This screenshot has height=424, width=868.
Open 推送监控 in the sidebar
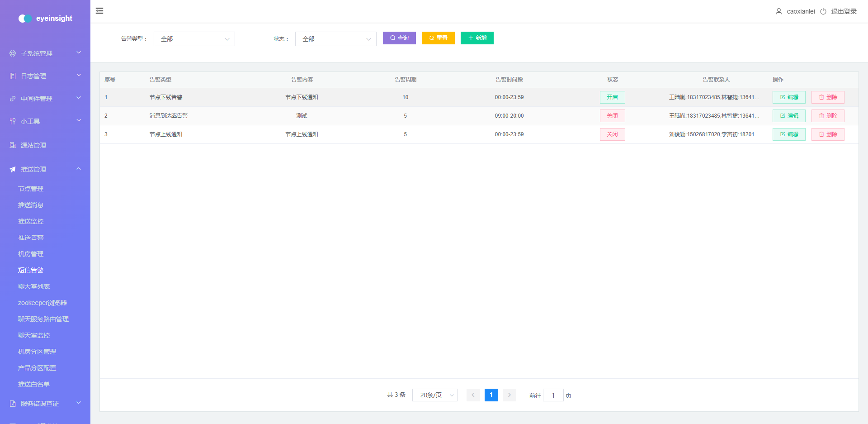31,221
